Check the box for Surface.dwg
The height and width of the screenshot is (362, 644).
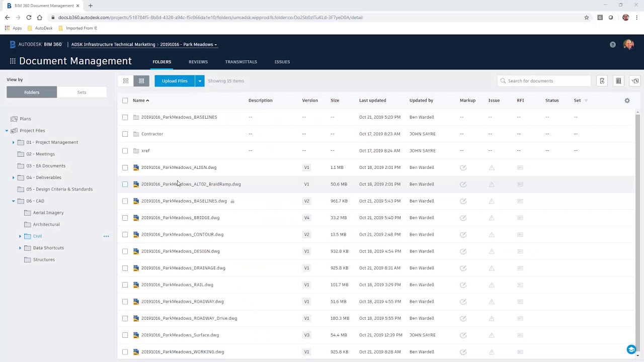point(125,335)
